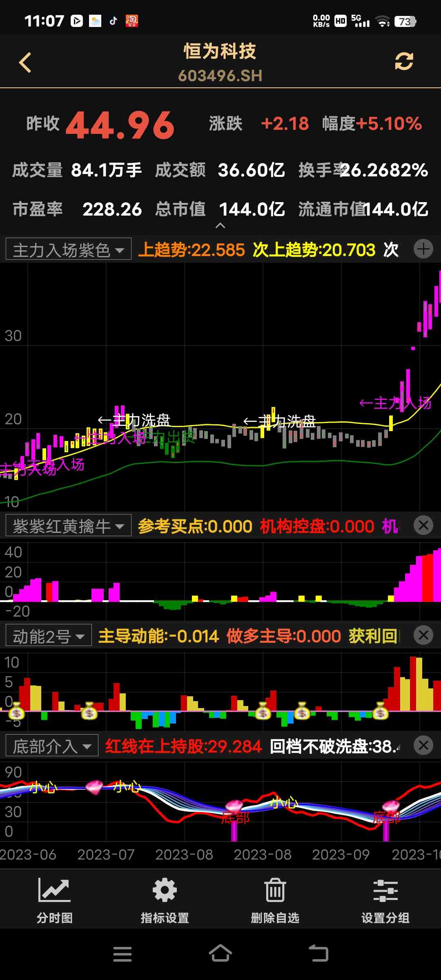
Task: Expand 紫紫红黄擒牛 indicator selector
Action: point(69,526)
